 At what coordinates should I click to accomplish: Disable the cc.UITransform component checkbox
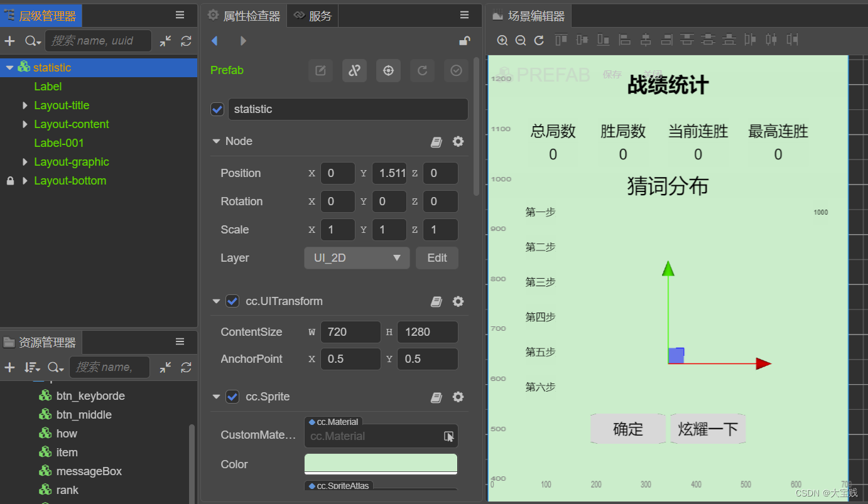click(232, 301)
